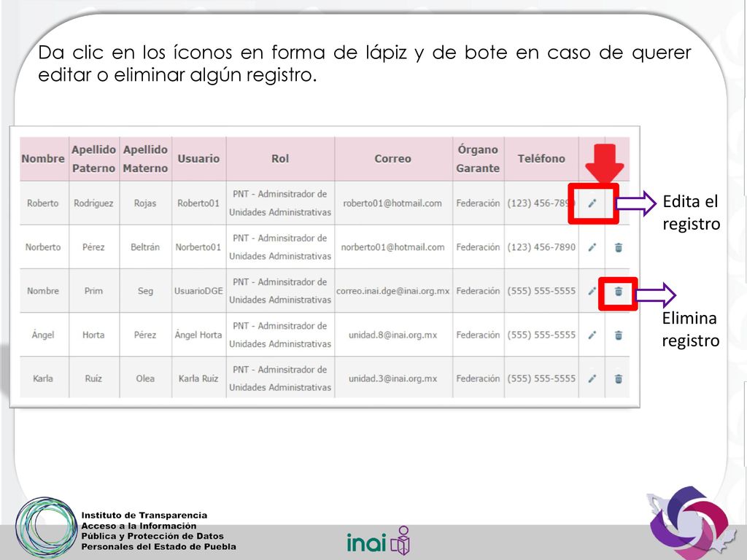Image resolution: width=747 pixels, height=560 pixels.
Task: Delete Karla Ruiz record via trash icon
Action: click(x=619, y=379)
